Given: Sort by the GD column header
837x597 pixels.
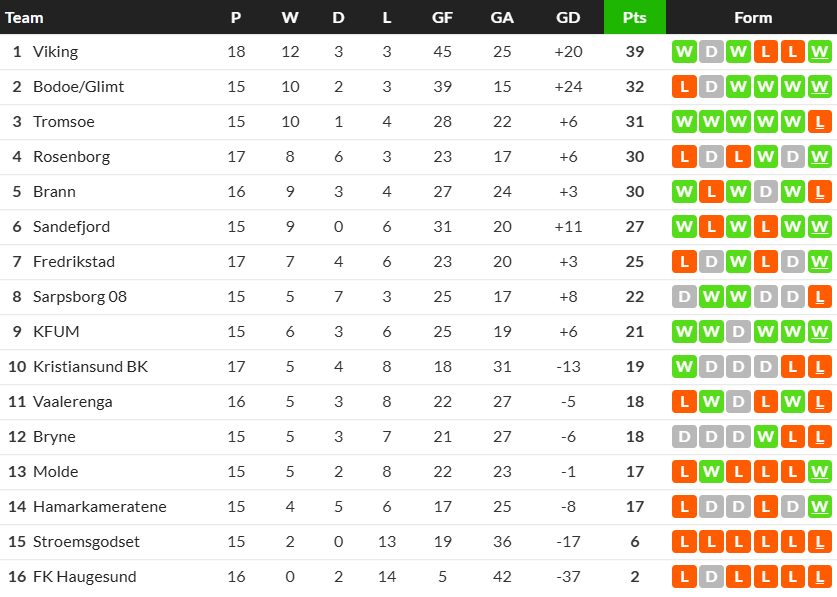Looking at the screenshot, I should click(x=568, y=18).
